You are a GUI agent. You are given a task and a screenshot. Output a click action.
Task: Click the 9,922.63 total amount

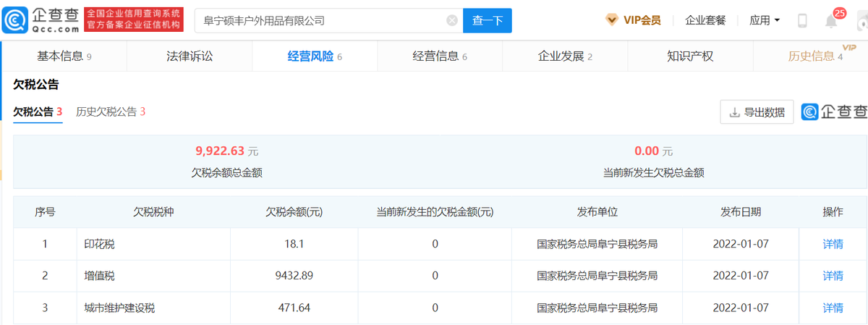tap(220, 151)
